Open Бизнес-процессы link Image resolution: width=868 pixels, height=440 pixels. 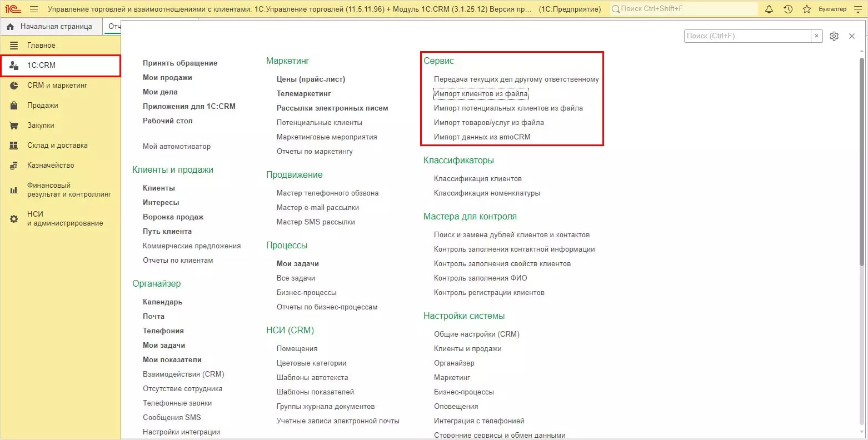(x=307, y=293)
